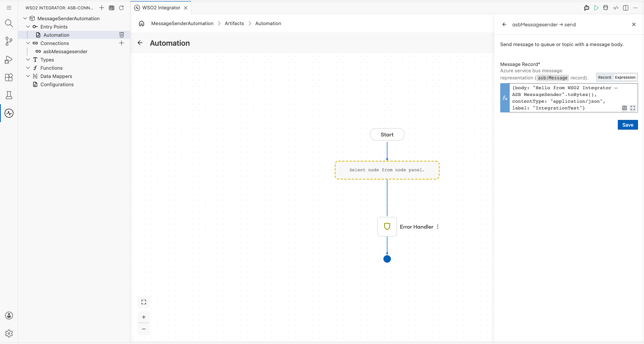Expand the message record editor fullscreen
This screenshot has width=644, height=344.
point(633,108)
